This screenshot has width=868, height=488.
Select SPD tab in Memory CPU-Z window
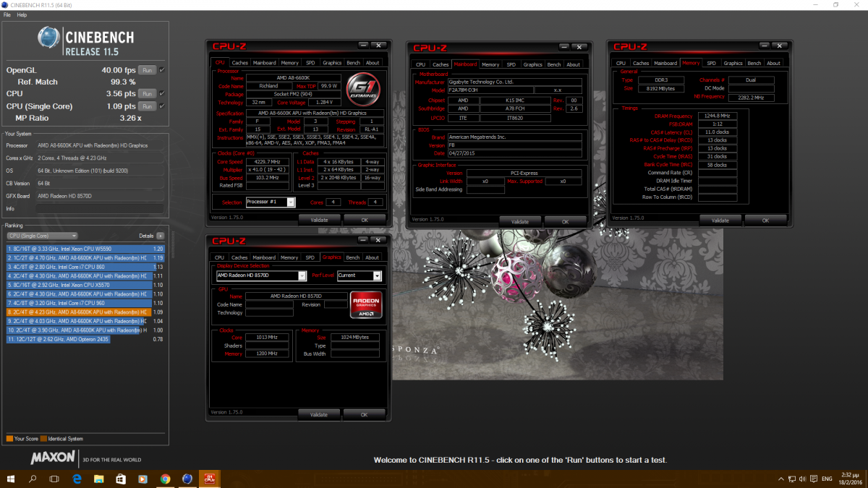(x=711, y=63)
